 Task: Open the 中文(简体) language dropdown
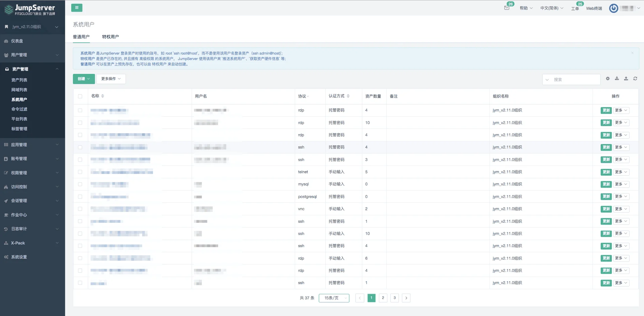click(552, 8)
